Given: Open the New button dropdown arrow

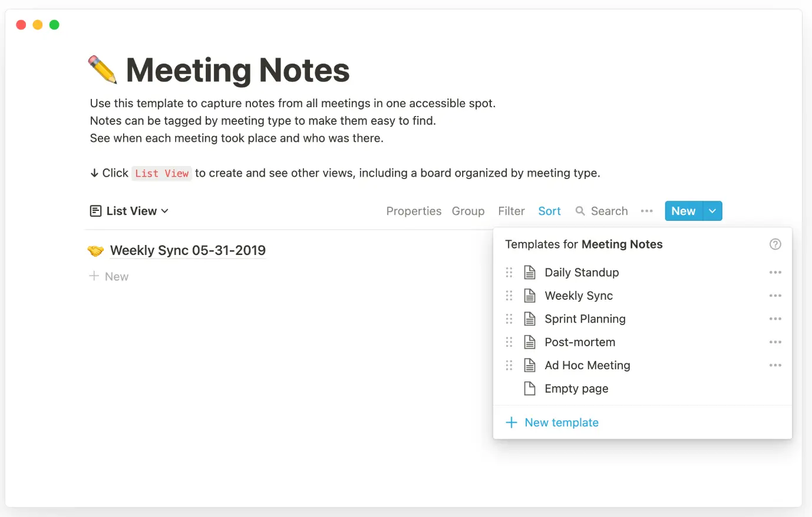Looking at the screenshot, I should pos(712,211).
